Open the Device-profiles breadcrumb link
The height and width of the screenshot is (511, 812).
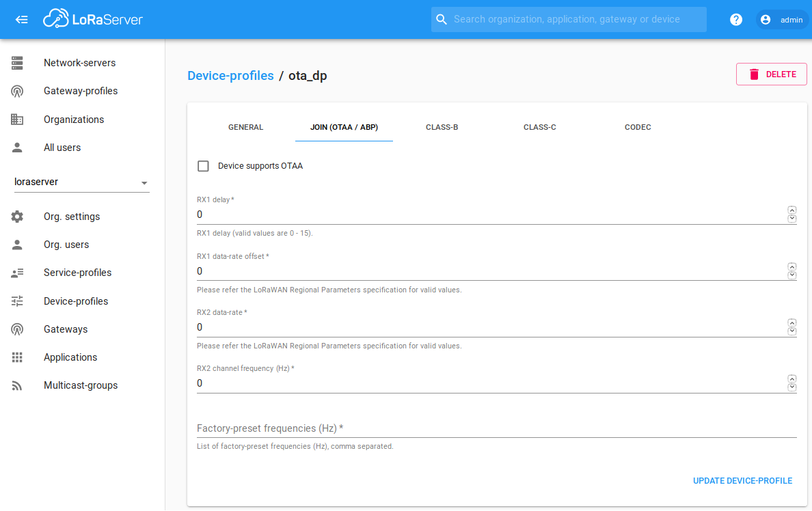(x=230, y=76)
